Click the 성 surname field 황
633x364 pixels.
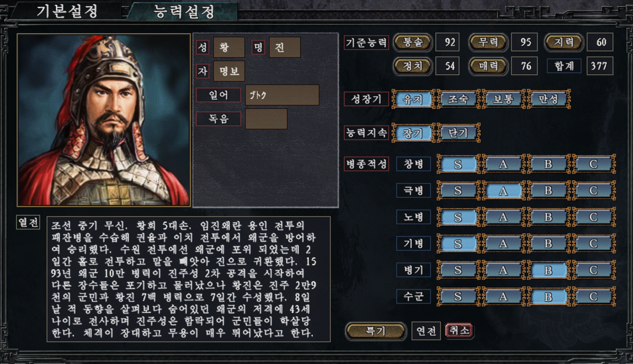[229, 47]
